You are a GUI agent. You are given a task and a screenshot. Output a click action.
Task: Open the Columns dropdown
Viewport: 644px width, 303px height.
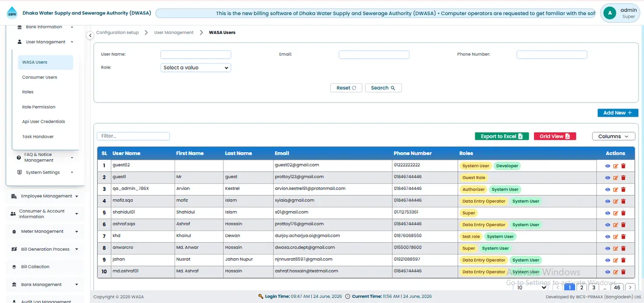coord(614,136)
